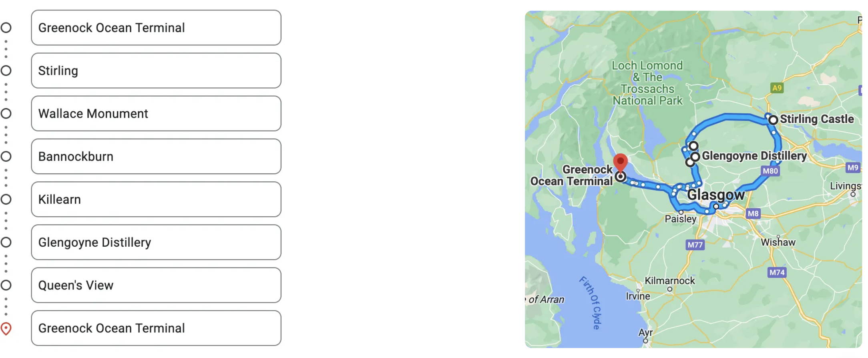
Task: Click the M80 motorway badge on map
Action: tap(770, 171)
